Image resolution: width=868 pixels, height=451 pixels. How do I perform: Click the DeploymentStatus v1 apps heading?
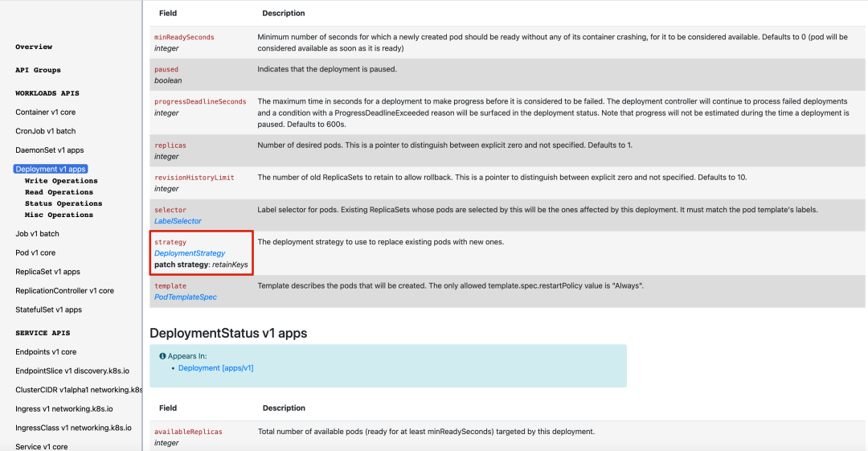[228, 333]
